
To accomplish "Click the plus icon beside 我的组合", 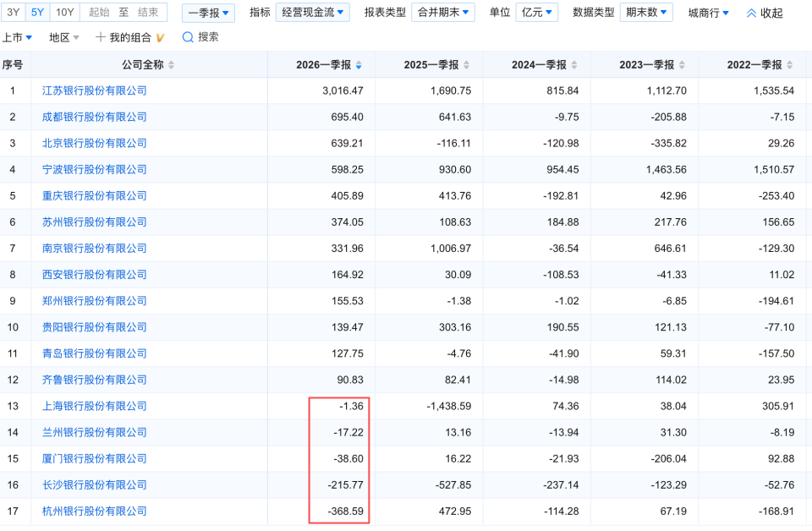I will pos(101,37).
